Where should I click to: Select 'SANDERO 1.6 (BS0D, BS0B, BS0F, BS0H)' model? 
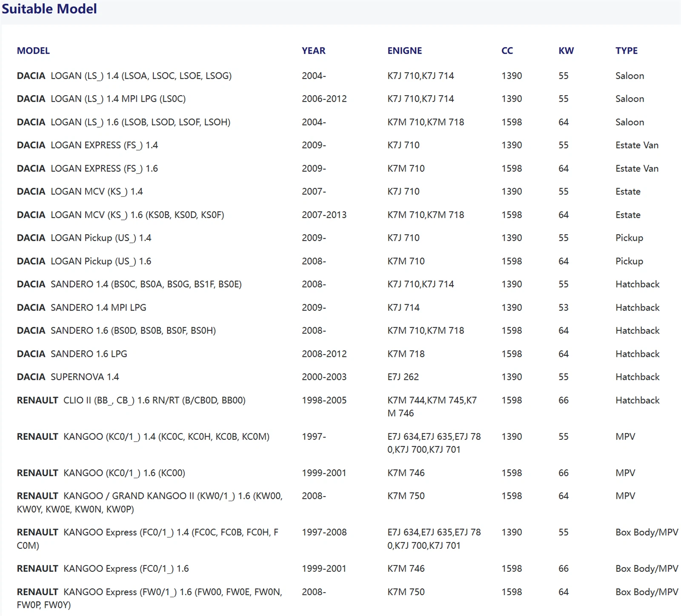pyautogui.click(x=116, y=331)
